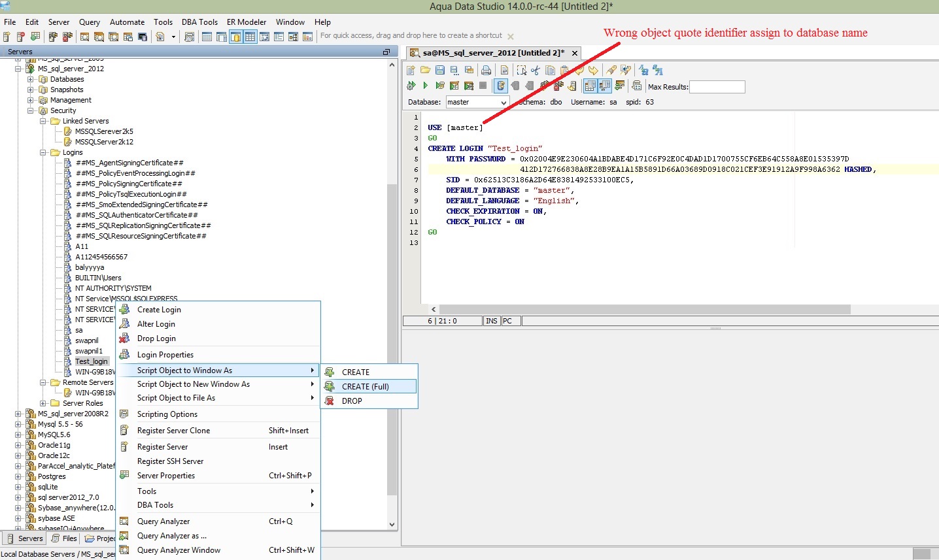The height and width of the screenshot is (560, 939).
Task: Click the Save file icon in editor toolbar
Action: (440, 71)
